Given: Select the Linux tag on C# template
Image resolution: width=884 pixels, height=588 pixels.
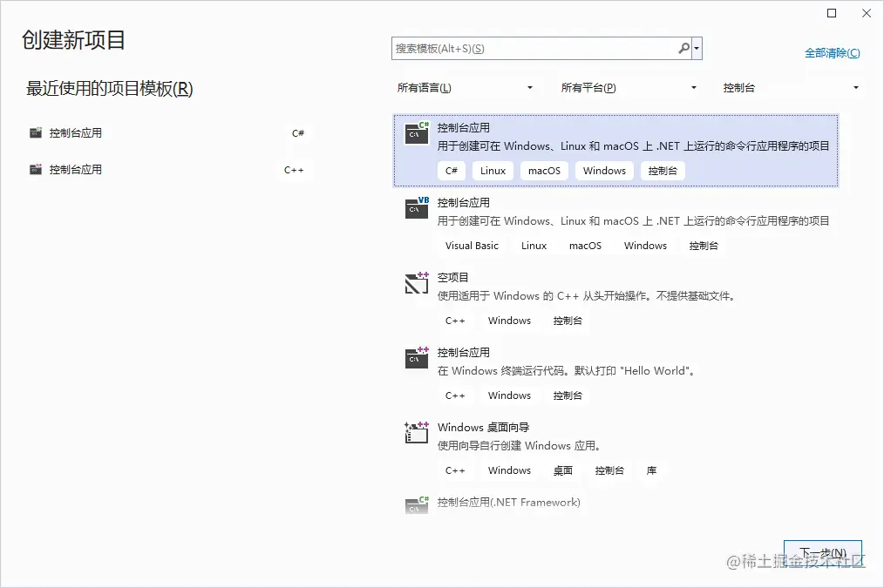Looking at the screenshot, I should (493, 170).
